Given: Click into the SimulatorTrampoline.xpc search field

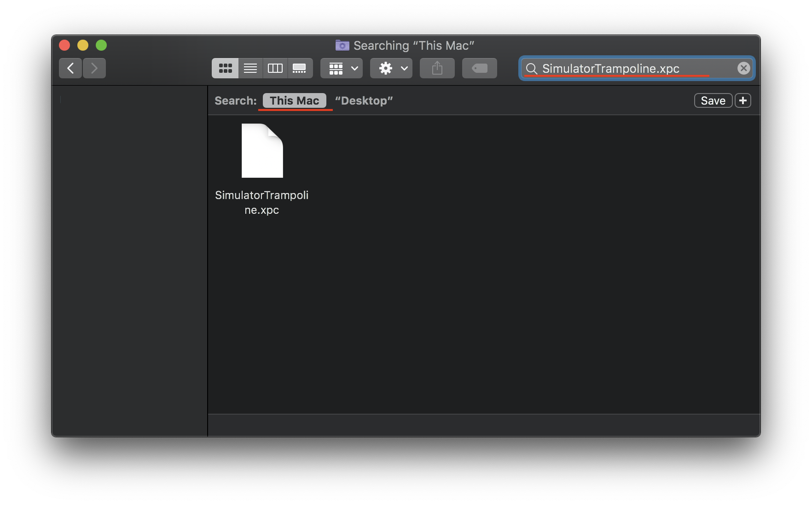Looking at the screenshot, I should tap(637, 68).
